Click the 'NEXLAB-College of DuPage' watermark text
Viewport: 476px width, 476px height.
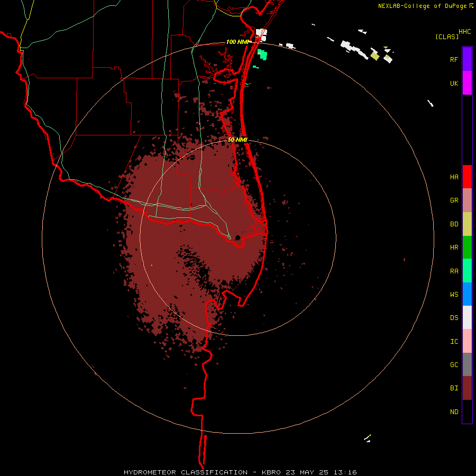click(422, 6)
